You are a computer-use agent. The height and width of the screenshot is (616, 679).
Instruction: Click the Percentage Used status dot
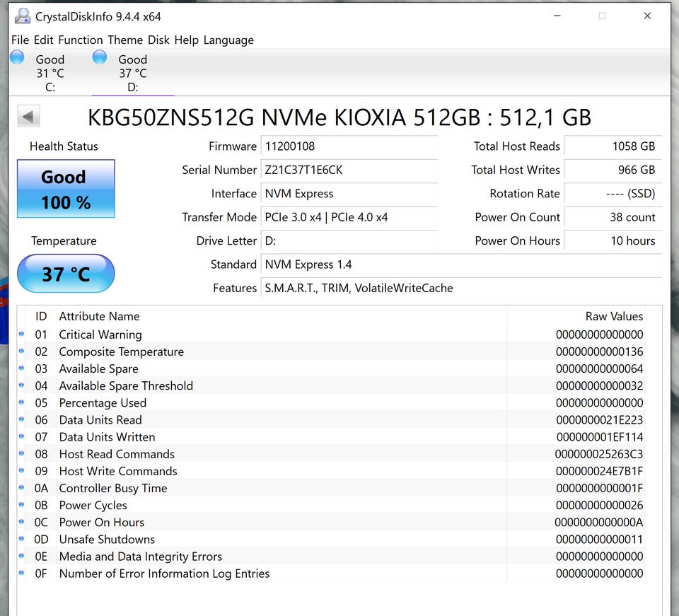(21, 403)
